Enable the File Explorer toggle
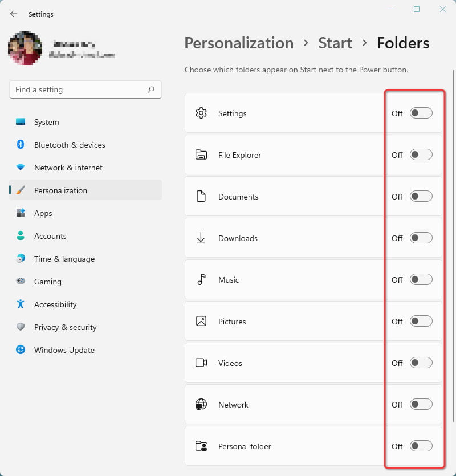 421,155
